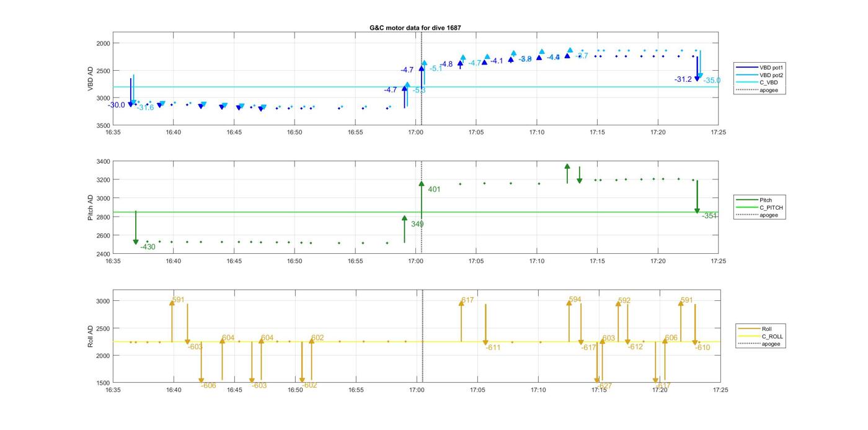This screenshot has height=430, width=868.
Task: Click the "2800" y-tick on Pitch plot
Action: [103, 217]
